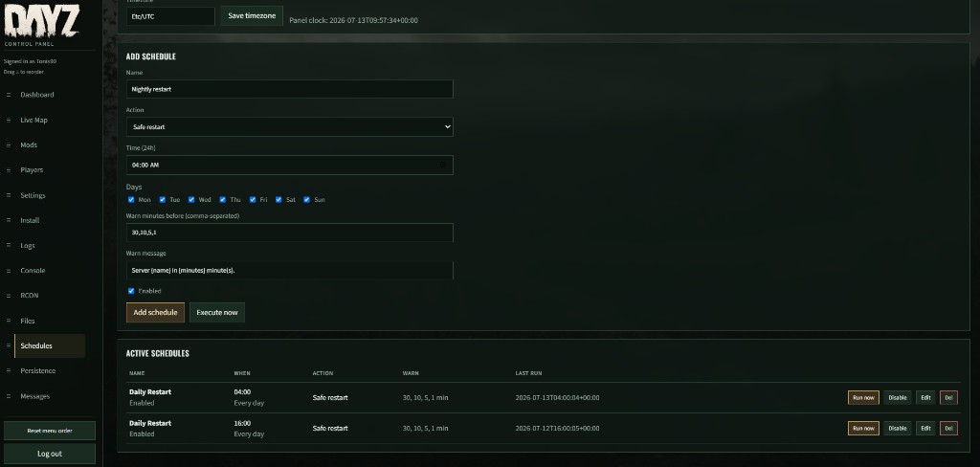Viewport: 980px width, 467px height.
Task: Switch to the Console page
Action: point(33,271)
